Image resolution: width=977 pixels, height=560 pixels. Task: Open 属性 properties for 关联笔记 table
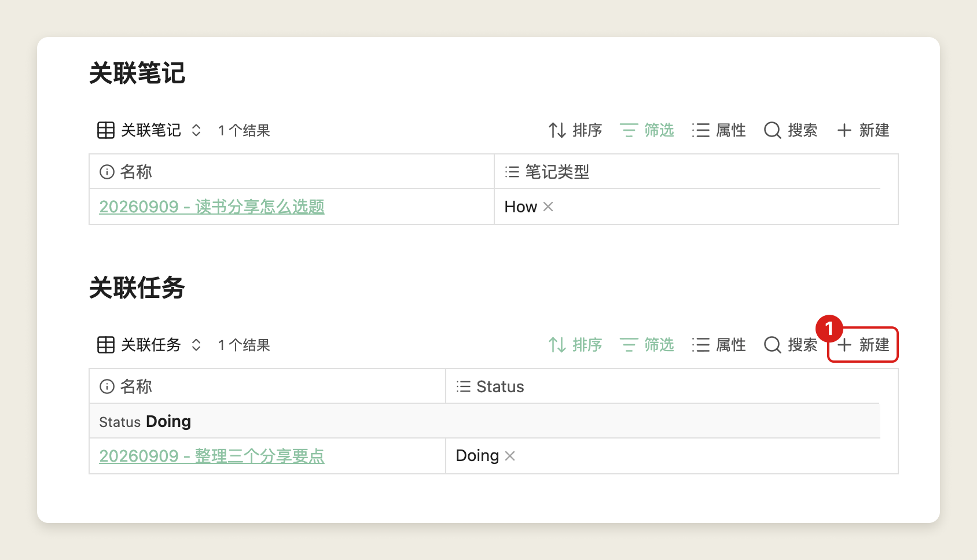pos(718,130)
